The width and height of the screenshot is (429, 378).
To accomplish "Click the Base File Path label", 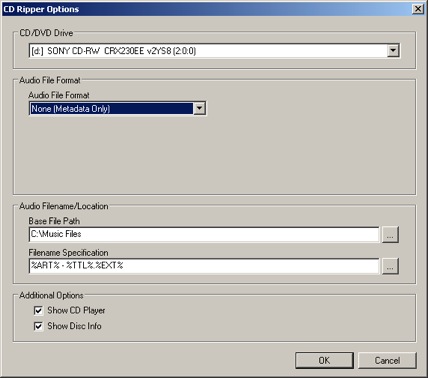I will (54, 221).
